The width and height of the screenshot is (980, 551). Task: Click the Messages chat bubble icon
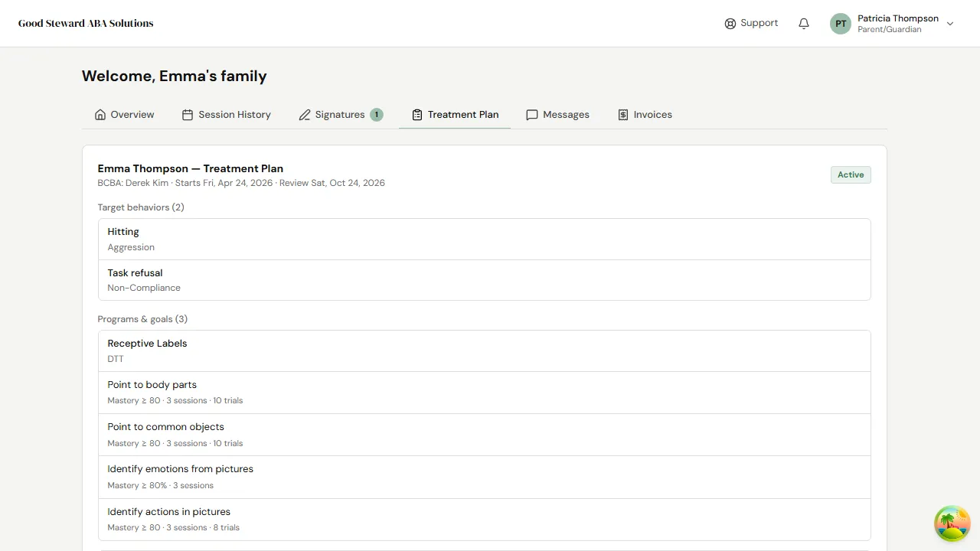pos(532,115)
